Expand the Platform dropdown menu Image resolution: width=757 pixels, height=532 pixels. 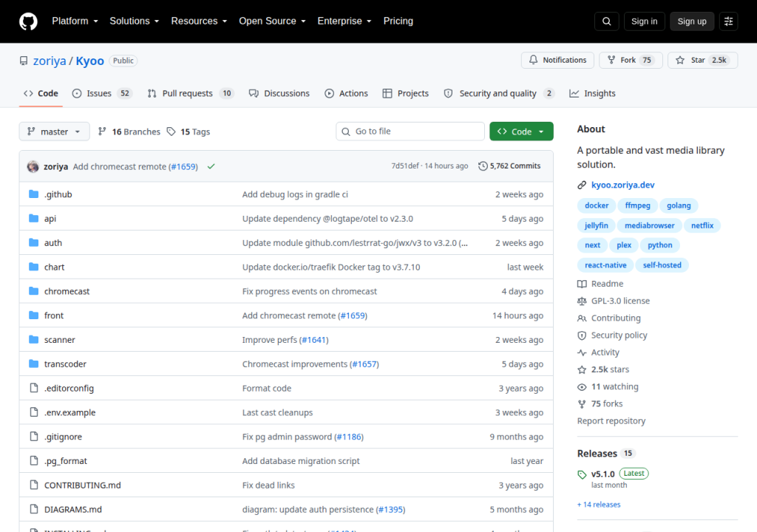(75, 21)
